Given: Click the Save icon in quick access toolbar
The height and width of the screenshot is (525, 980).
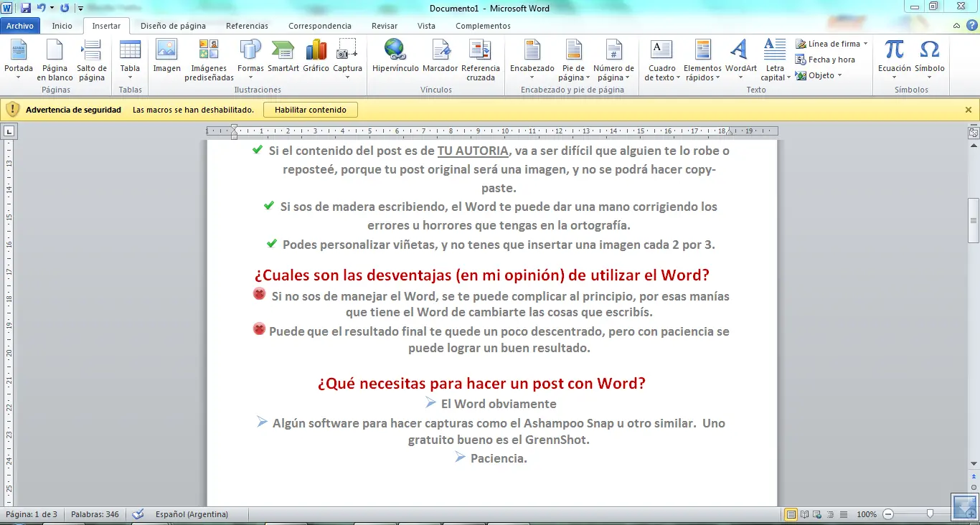Looking at the screenshot, I should [26, 8].
